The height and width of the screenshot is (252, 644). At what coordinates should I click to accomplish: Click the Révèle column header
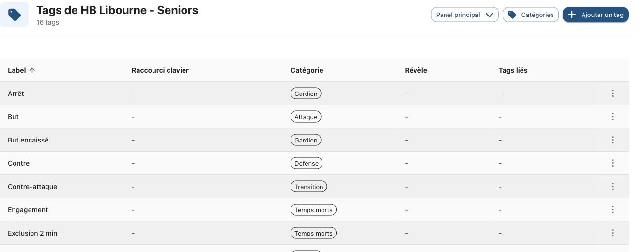tap(416, 70)
